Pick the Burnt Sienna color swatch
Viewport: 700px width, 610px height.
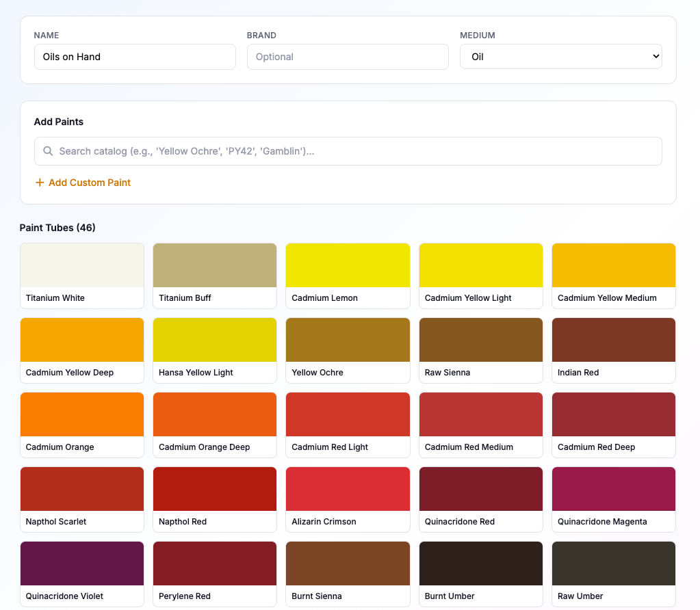(x=348, y=563)
